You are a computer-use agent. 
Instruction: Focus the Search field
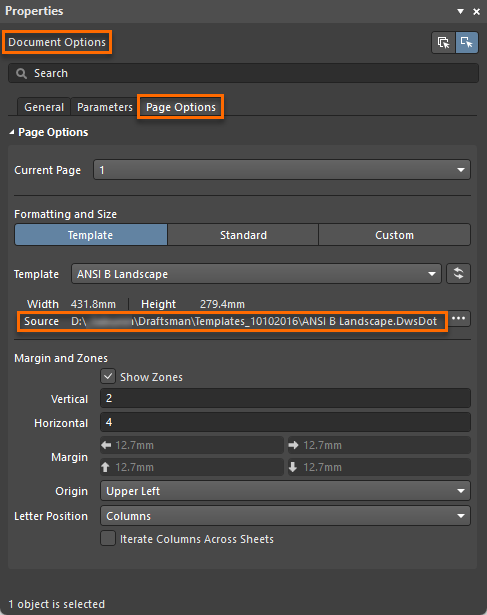coord(243,73)
